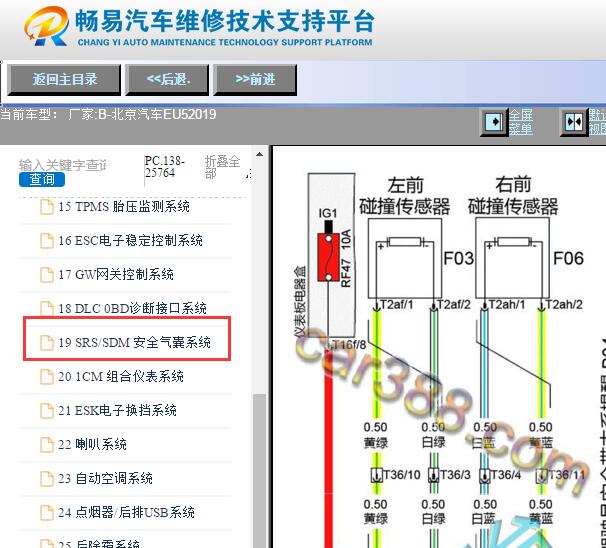Toggle fullscreen menu icon
The image size is (606, 548).
pyautogui.click(x=493, y=122)
